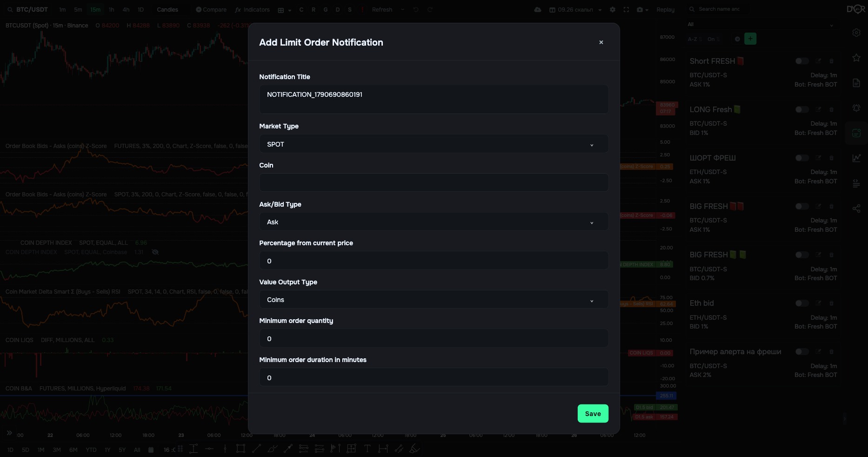Screen dimensions: 868x457
Task: Select the 5m timeframe
Action: coord(78,10)
